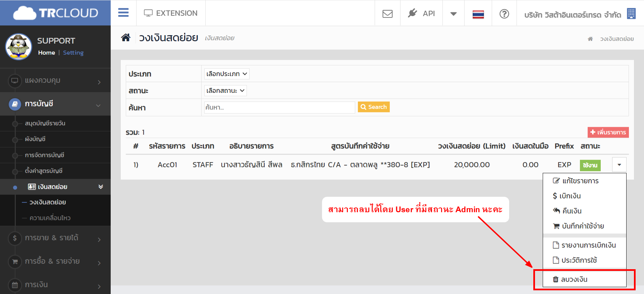Viewport: 644px width, 294px height.
Task: Open the Home link under SUPPORT
Action: tap(47, 53)
